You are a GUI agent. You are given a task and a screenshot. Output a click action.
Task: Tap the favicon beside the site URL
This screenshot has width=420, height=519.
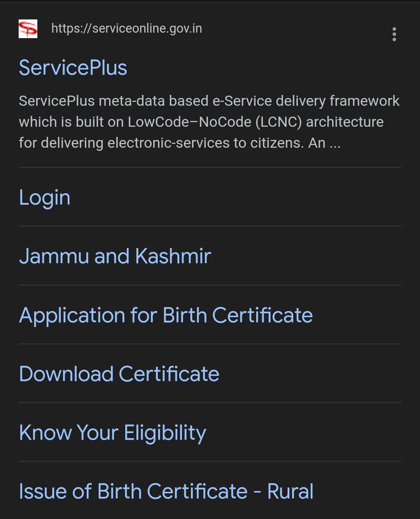(x=28, y=29)
